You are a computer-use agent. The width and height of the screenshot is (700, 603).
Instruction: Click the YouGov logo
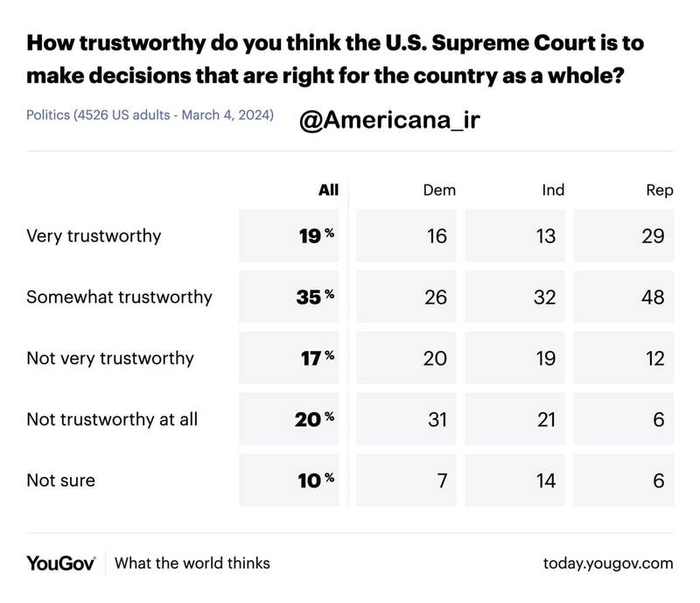click(x=60, y=562)
